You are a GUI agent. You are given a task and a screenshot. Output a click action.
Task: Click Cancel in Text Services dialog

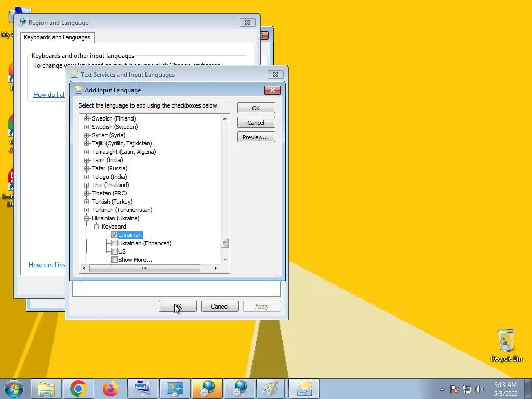click(x=220, y=307)
